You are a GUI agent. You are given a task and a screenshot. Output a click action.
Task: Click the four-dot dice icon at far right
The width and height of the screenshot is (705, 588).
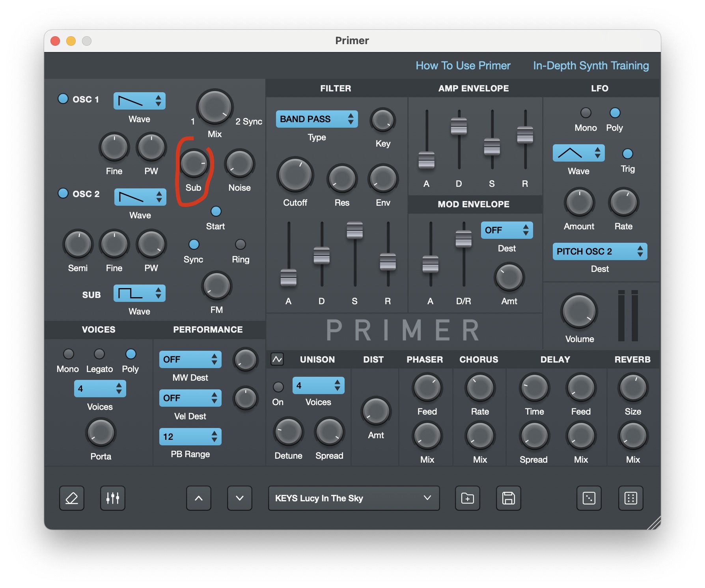tap(631, 498)
